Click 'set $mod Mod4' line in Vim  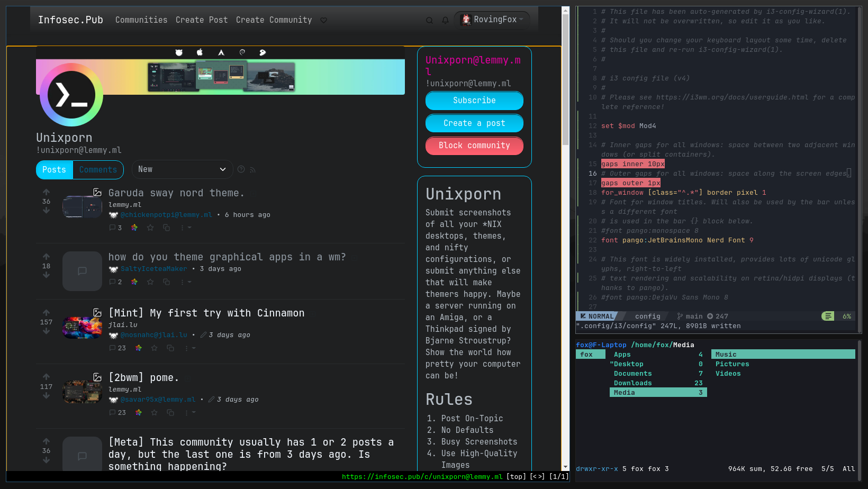[628, 126]
